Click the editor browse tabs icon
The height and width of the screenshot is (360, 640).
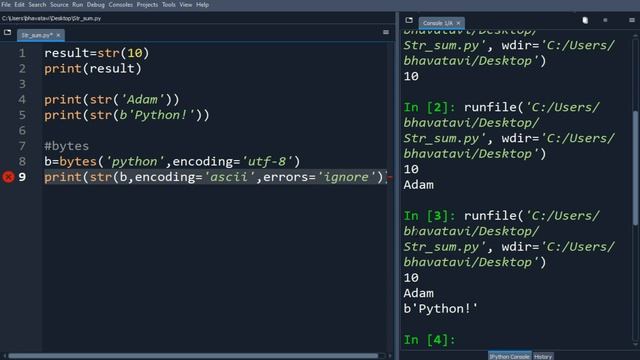pos(7,32)
